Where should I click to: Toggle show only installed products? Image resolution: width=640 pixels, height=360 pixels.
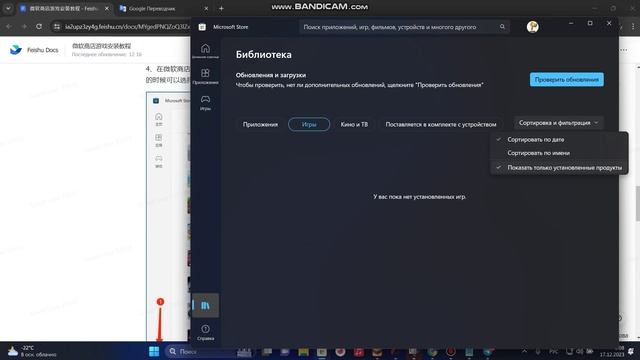[x=559, y=168]
